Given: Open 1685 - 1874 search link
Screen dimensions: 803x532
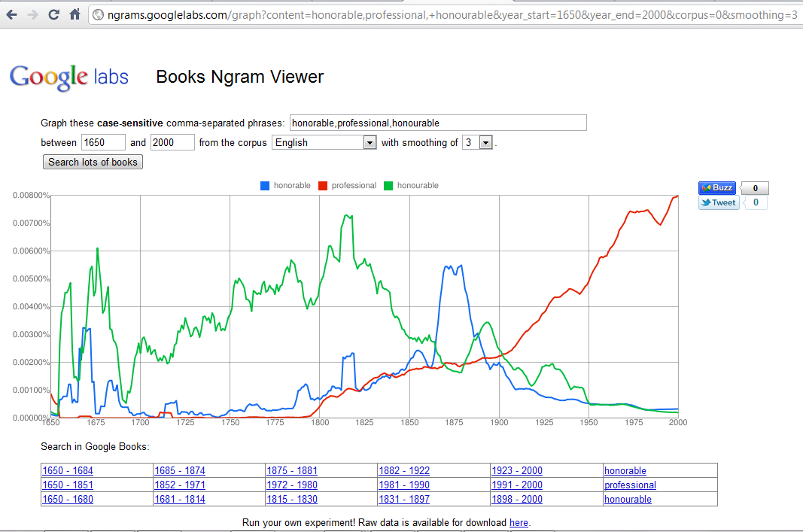Looking at the screenshot, I should pyautogui.click(x=180, y=470).
